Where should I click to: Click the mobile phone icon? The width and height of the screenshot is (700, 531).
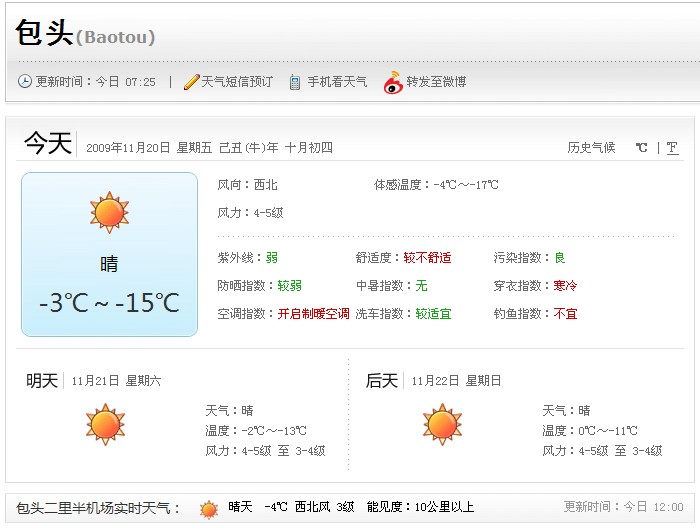[295, 82]
